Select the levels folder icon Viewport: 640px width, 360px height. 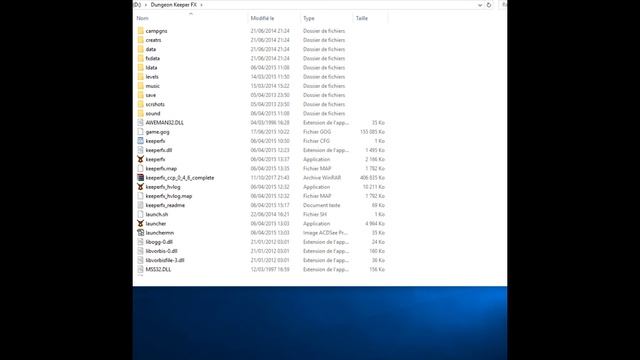[x=140, y=77]
